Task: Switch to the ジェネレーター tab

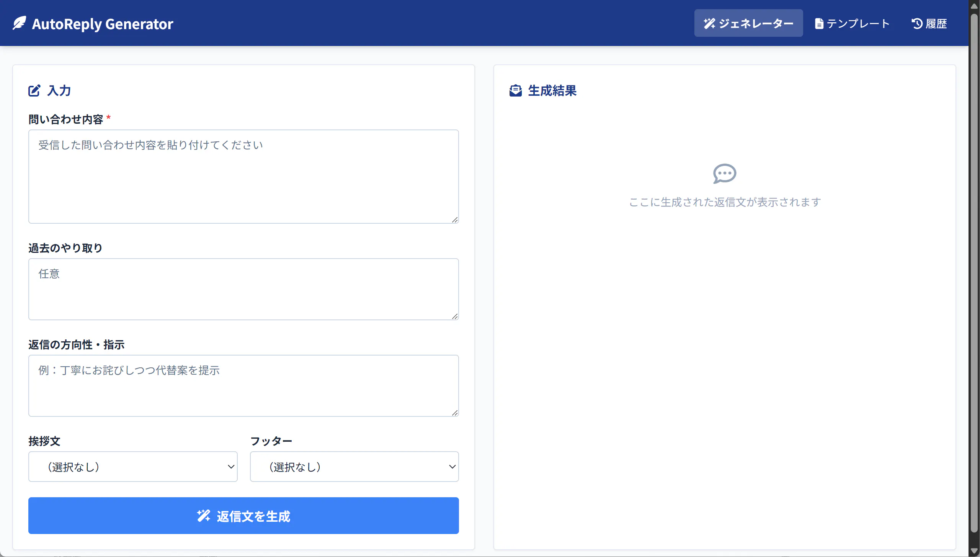Action: tap(748, 23)
